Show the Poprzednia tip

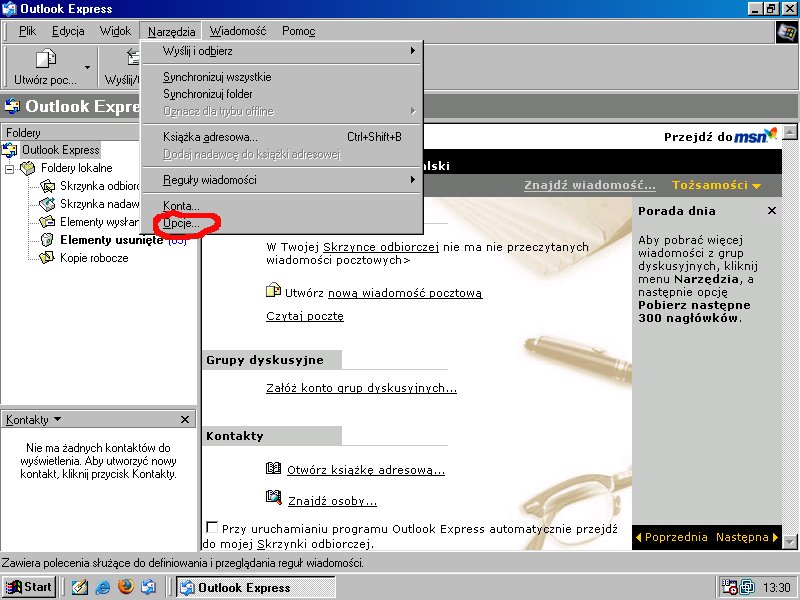[671, 537]
